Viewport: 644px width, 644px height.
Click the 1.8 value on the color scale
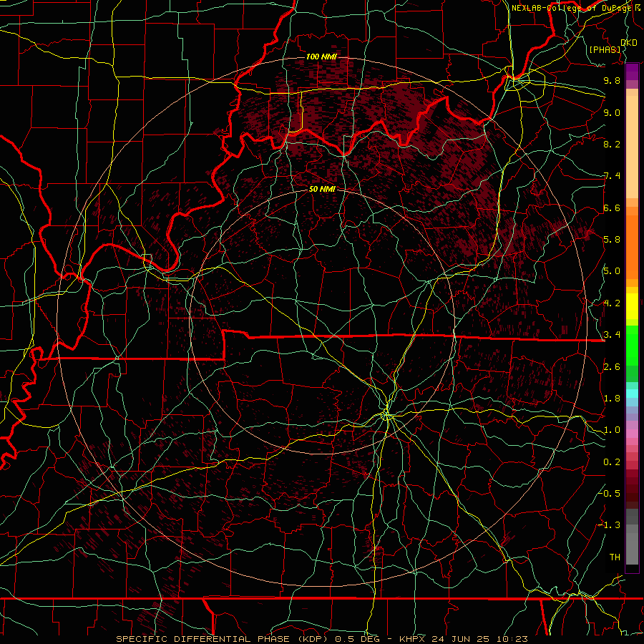(612, 399)
